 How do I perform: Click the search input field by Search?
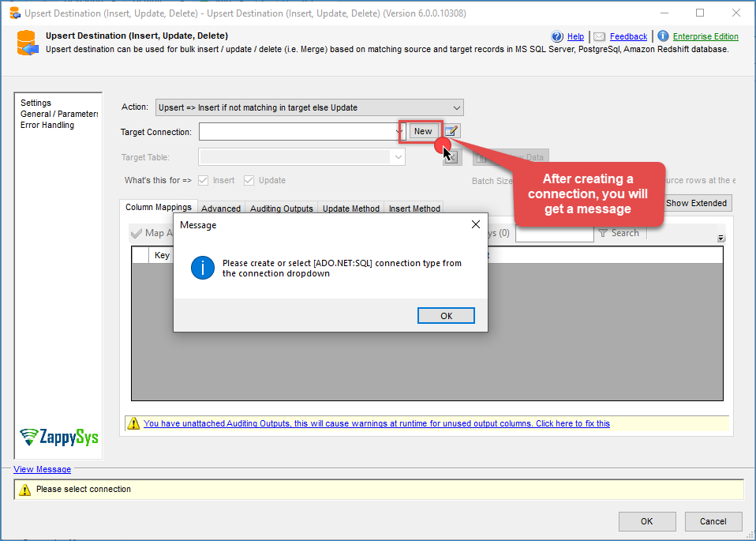tap(554, 233)
